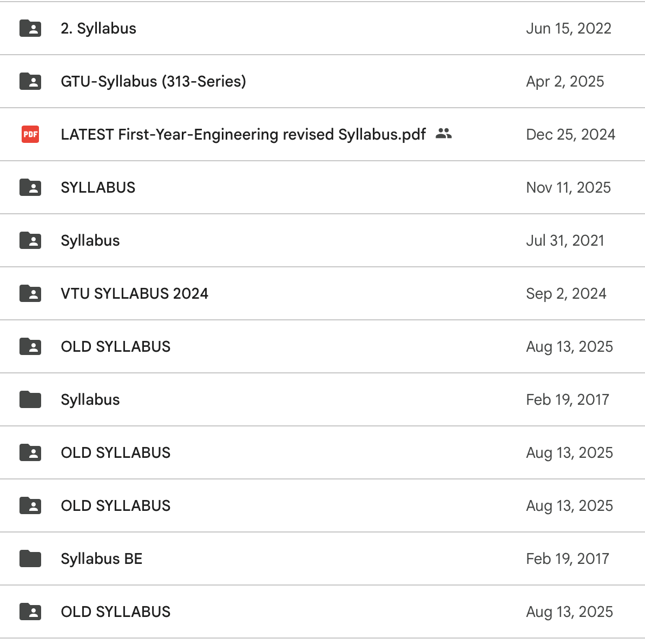
Task: Click the Jun 15, 2022 date
Action: (x=568, y=28)
